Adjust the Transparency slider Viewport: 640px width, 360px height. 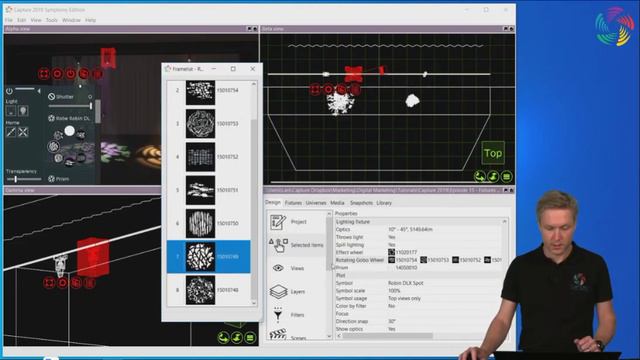pos(24,179)
